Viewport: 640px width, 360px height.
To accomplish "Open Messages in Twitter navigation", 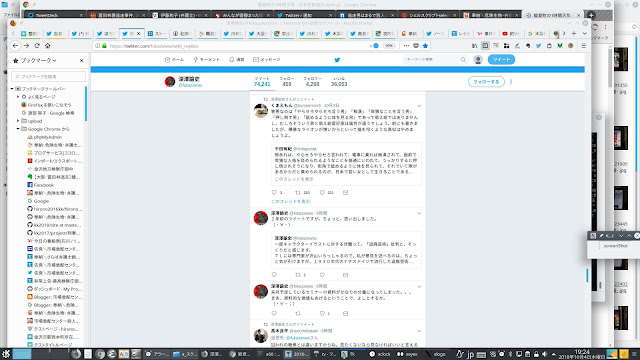I will click(267, 60).
